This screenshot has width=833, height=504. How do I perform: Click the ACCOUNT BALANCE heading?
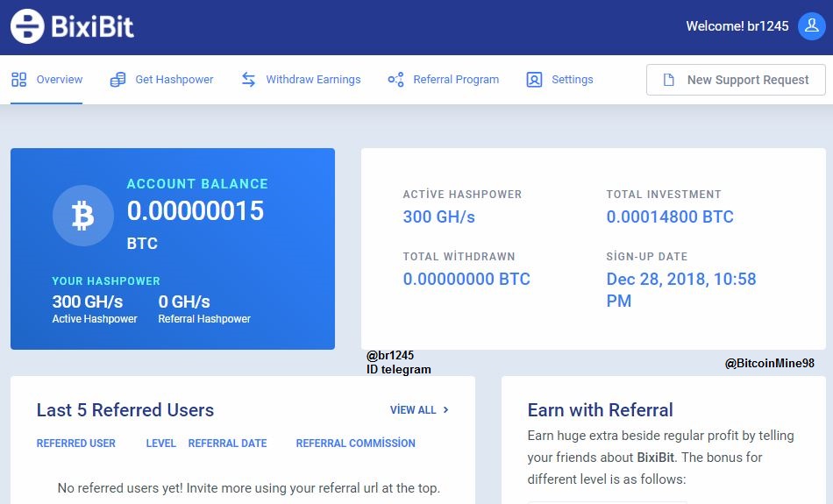197,184
